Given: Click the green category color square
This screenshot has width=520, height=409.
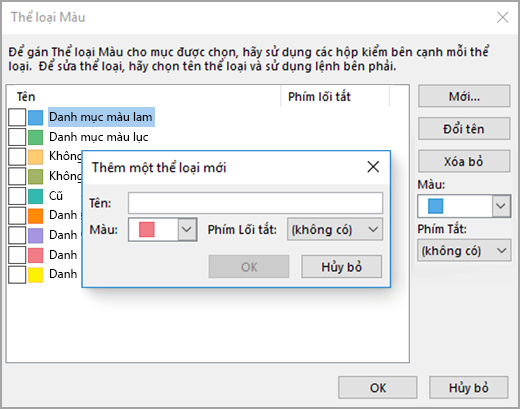Looking at the screenshot, I should click(x=35, y=137).
